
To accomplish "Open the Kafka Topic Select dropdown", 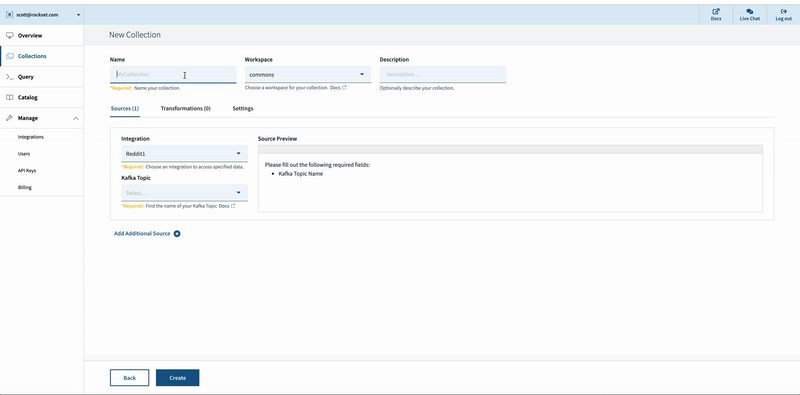I will pos(184,193).
